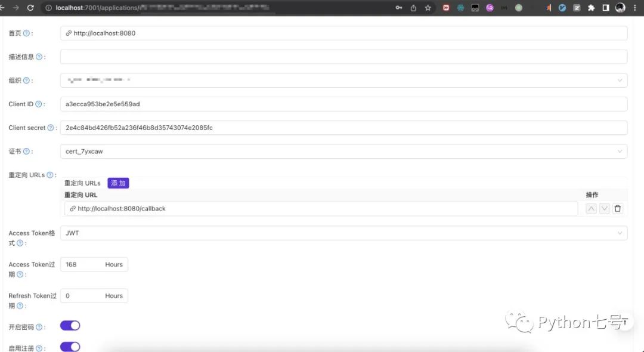Go forward using the browser arrow
The width and height of the screenshot is (644, 352).
pos(16,8)
